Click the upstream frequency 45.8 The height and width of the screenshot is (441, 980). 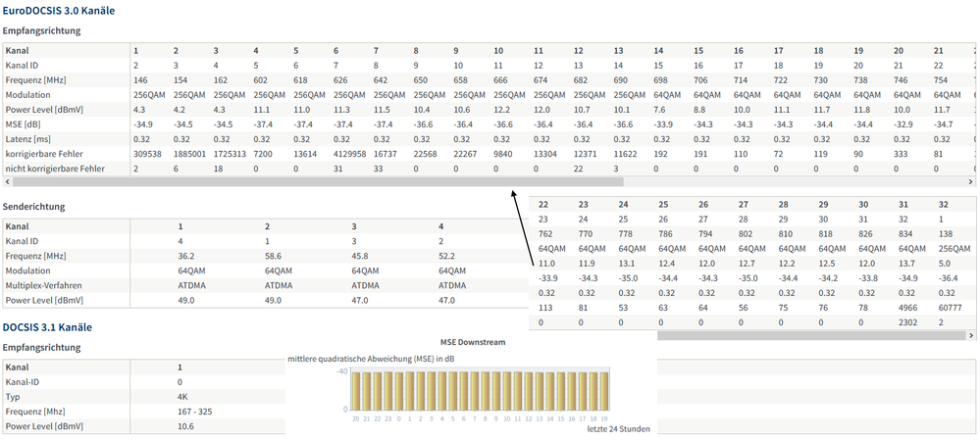(x=360, y=256)
